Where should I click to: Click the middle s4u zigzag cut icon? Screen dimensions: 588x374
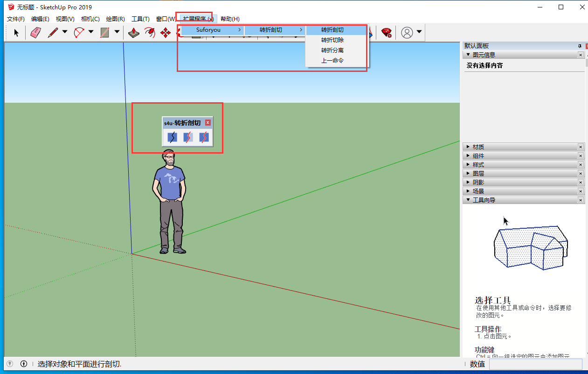point(188,137)
